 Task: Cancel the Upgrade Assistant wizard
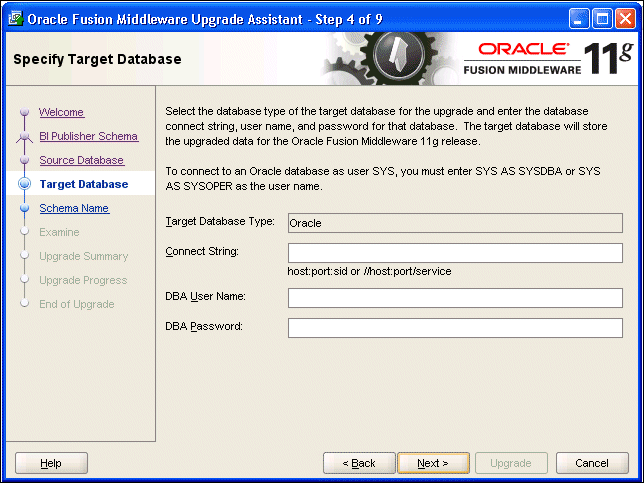[592, 463]
